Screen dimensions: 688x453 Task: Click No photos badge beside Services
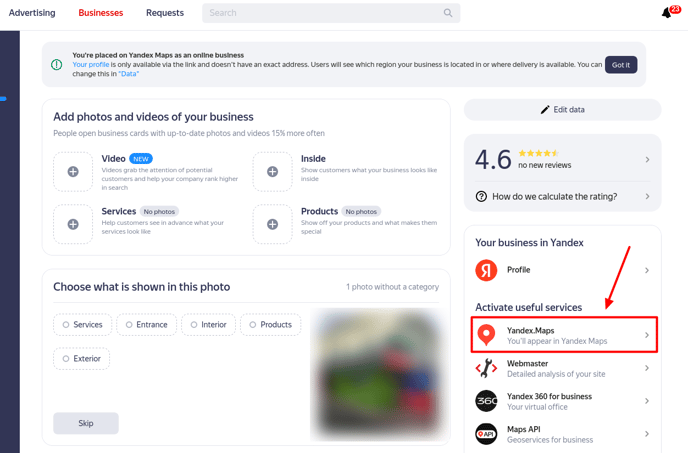pyautogui.click(x=159, y=211)
